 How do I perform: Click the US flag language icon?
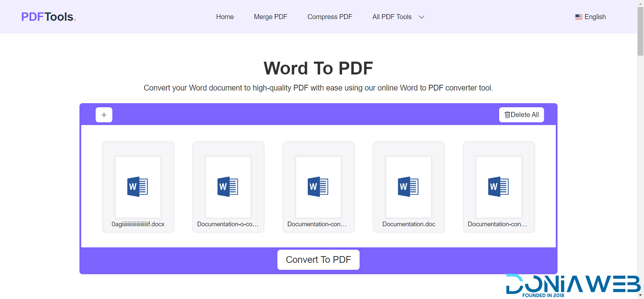point(579,17)
